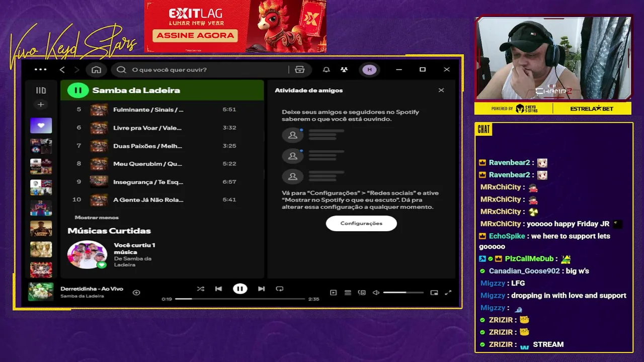Adjust the volume slider

tap(403, 293)
